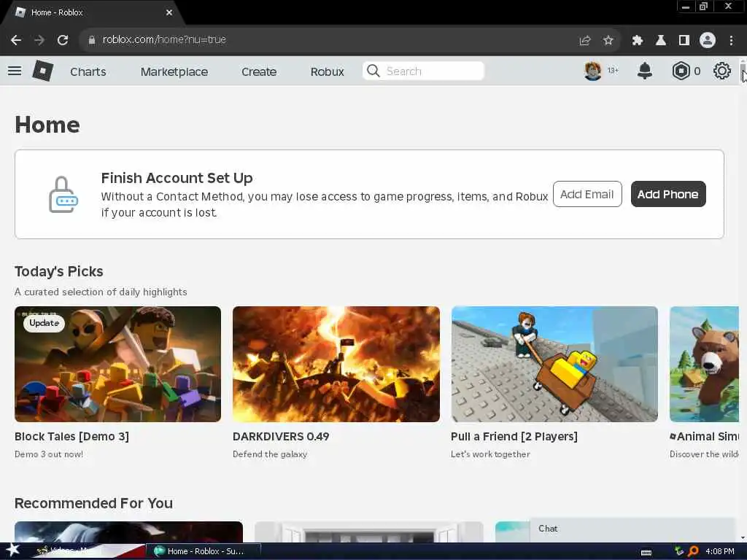The width and height of the screenshot is (747, 560).
Task: Open DARKDIVERS 0.49 title link
Action: 281,437
